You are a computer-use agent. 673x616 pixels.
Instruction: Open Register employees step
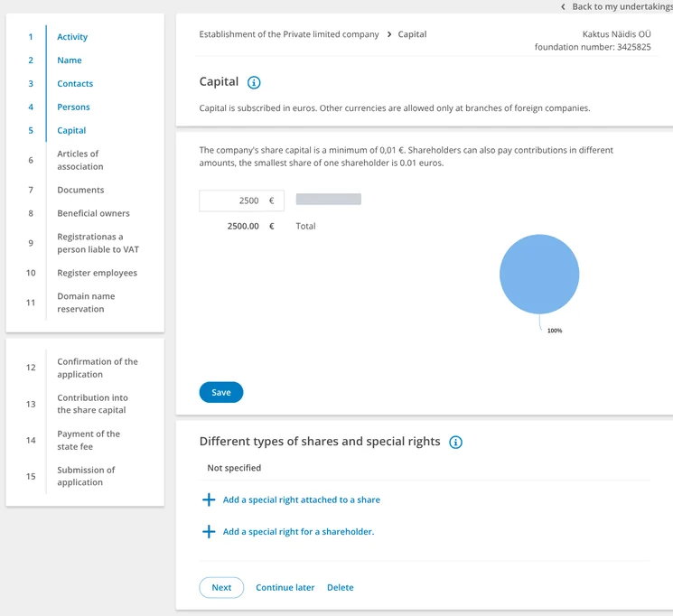click(97, 273)
